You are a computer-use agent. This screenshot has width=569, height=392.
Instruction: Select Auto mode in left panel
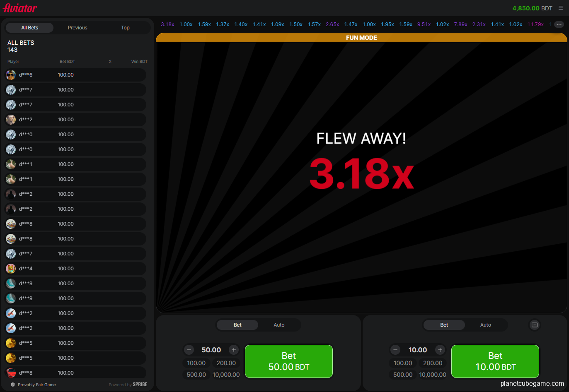point(279,325)
